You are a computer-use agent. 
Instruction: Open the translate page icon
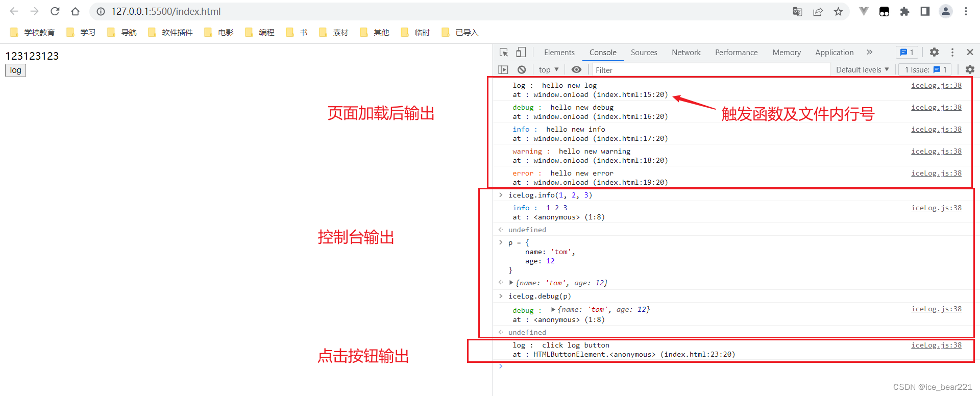[x=797, y=11]
